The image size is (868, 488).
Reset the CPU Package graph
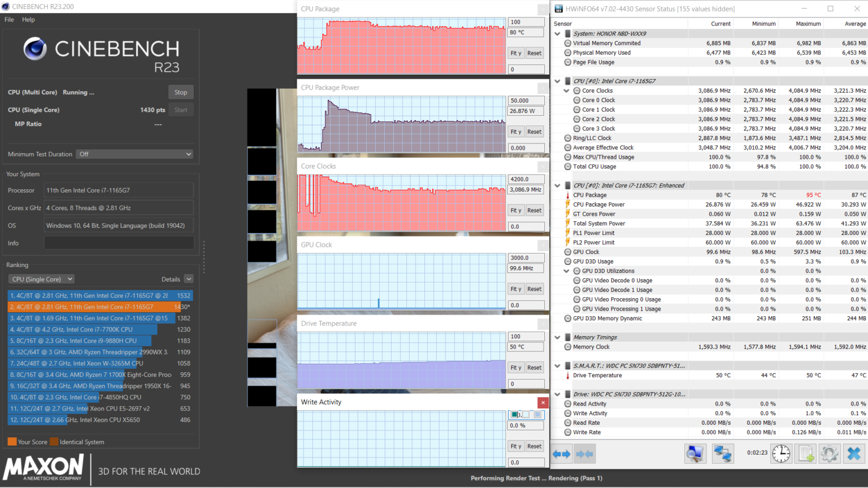click(534, 53)
